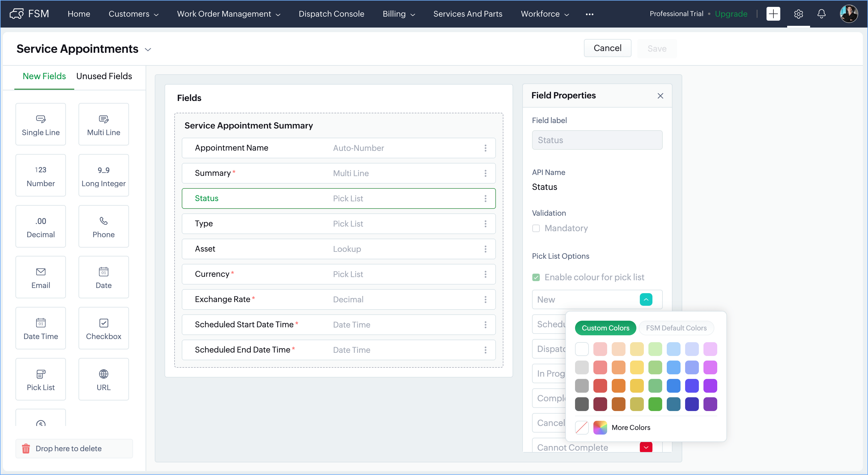The width and height of the screenshot is (868, 475).
Task: Collapse the New option color dropdown
Action: 646,299
